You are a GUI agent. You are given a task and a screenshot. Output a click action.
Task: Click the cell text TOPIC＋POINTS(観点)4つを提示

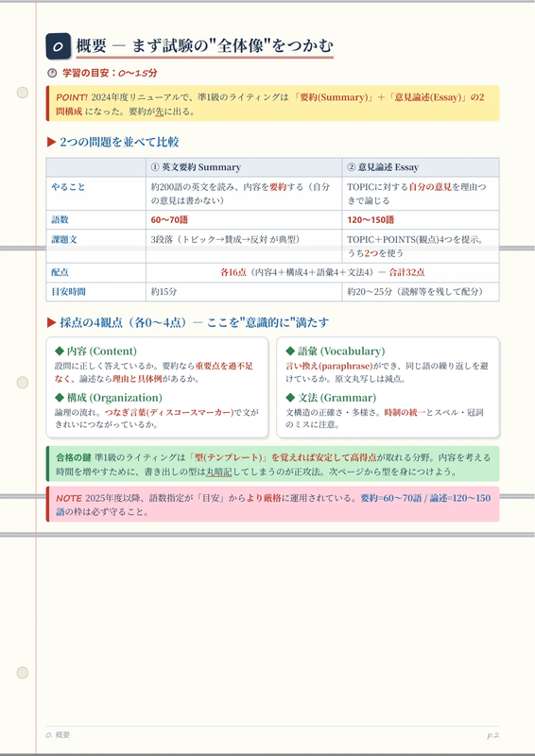click(417, 240)
